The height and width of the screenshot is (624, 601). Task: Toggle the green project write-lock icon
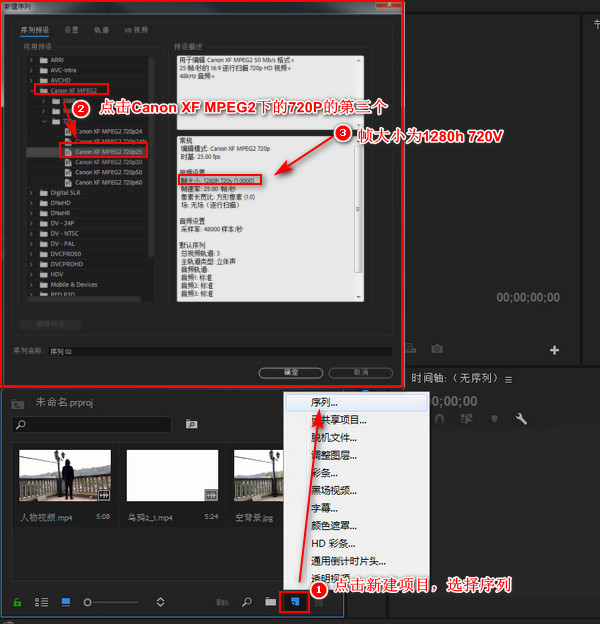pos(18,602)
